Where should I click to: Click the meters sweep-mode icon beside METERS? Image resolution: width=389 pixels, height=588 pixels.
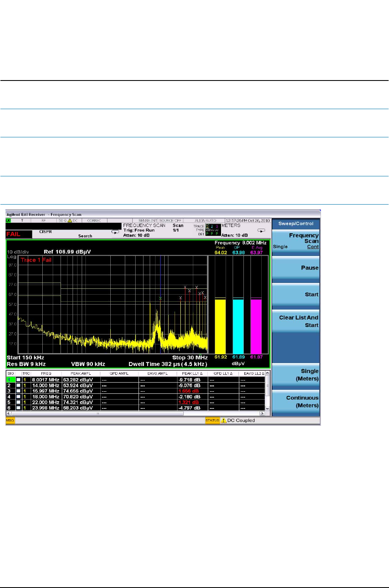[261, 230]
